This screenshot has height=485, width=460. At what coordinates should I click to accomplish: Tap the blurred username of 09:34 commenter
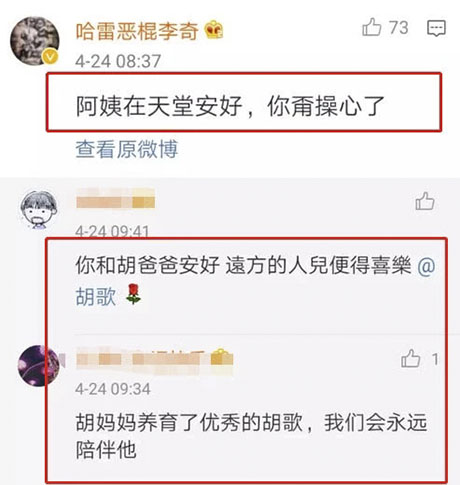click(x=139, y=359)
